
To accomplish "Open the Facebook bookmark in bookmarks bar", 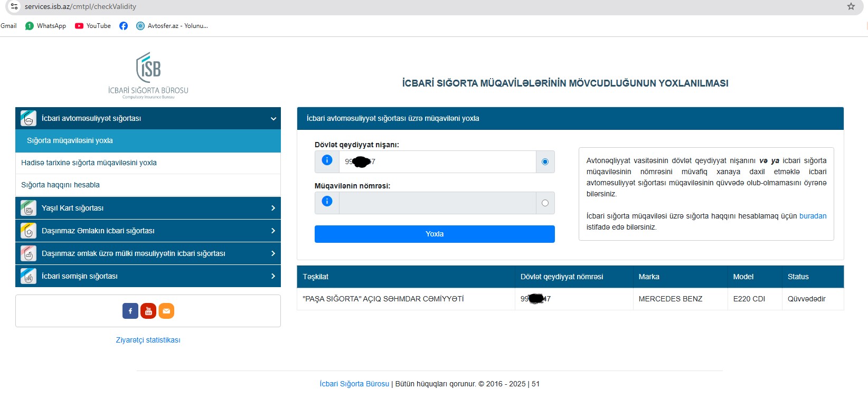I will pyautogui.click(x=124, y=26).
